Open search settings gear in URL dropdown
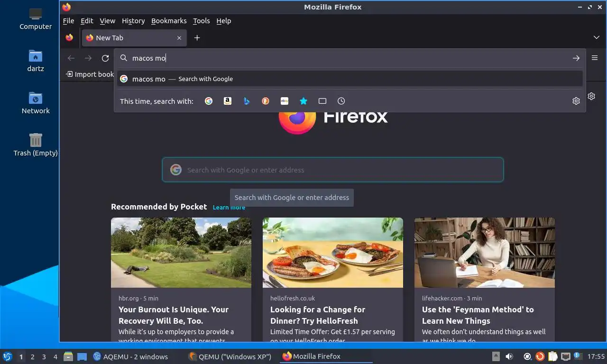Image resolution: width=607 pixels, height=364 pixels. pos(576,101)
